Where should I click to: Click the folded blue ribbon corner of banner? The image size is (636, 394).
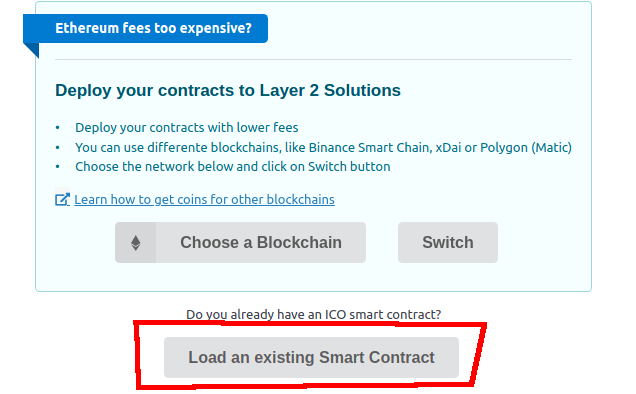(31, 50)
